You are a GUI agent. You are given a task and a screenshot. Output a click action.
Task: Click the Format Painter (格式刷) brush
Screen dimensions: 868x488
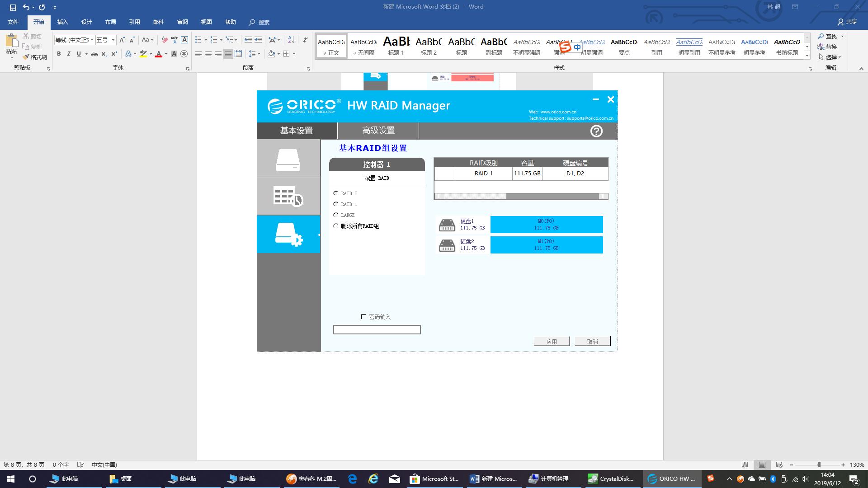(35, 57)
